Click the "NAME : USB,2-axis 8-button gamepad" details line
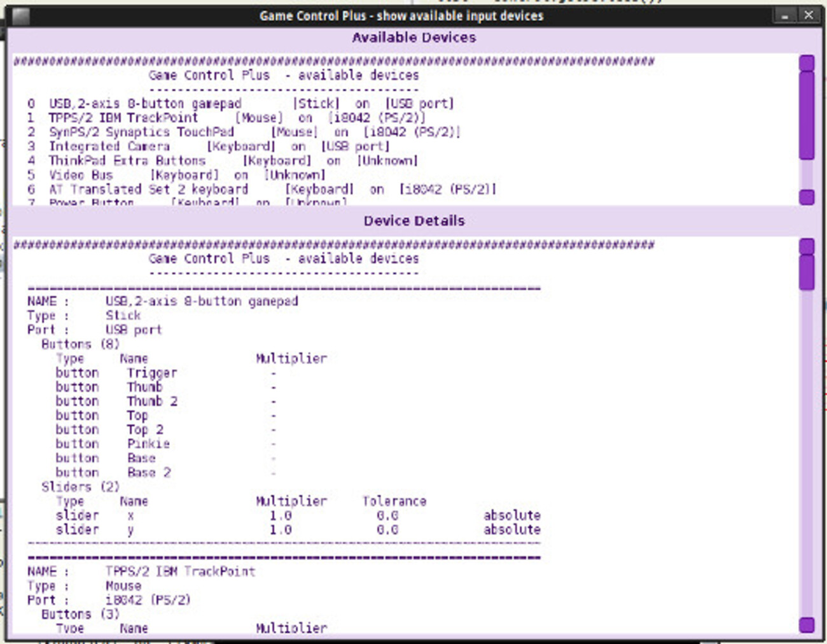This screenshot has width=827, height=644. pos(163,301)
